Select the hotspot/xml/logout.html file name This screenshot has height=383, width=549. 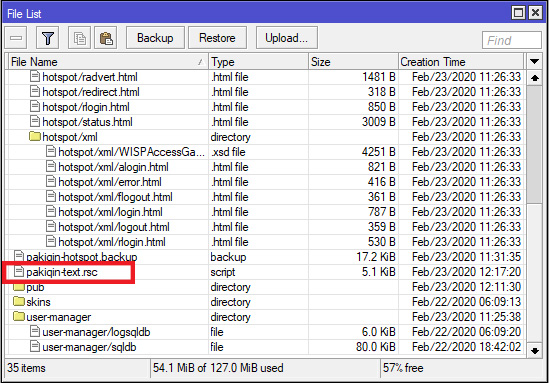(x=114, y=228)
